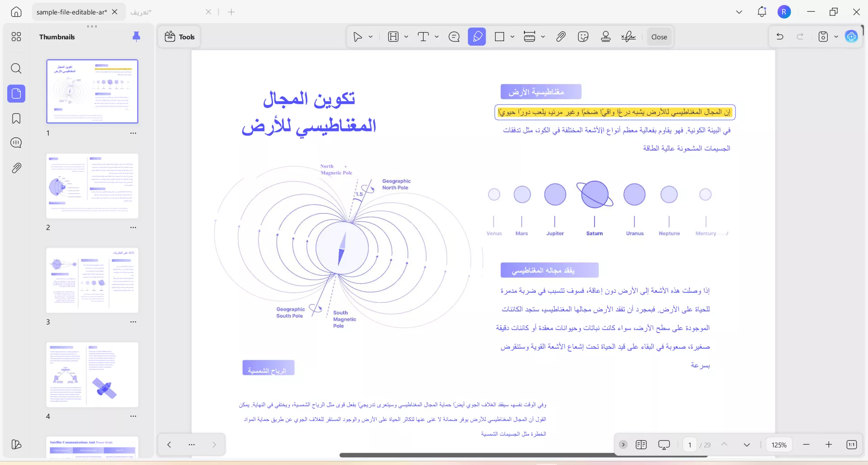
Task: Select the Signature tool
Action: [628, 37]
